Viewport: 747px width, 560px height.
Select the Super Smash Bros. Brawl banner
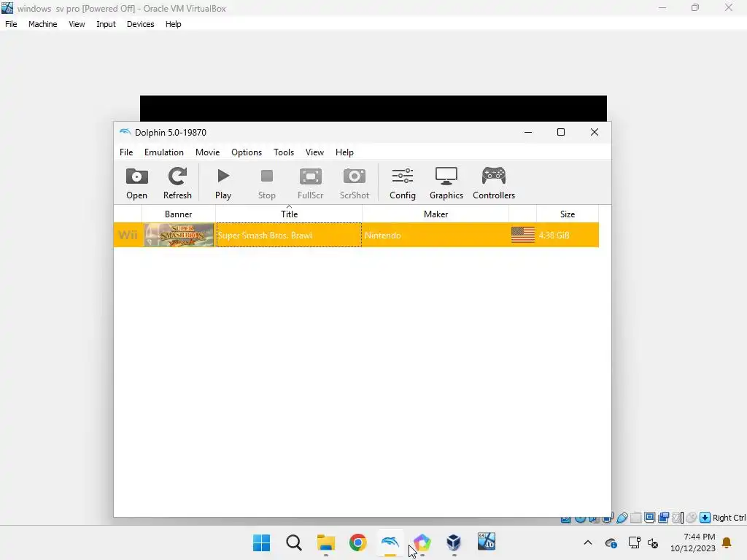pyautogui.click(x=179, y=236)
